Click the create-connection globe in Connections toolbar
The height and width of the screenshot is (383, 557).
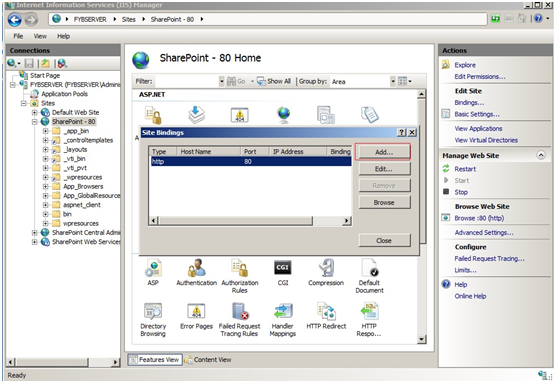click(x=12, y=64)
